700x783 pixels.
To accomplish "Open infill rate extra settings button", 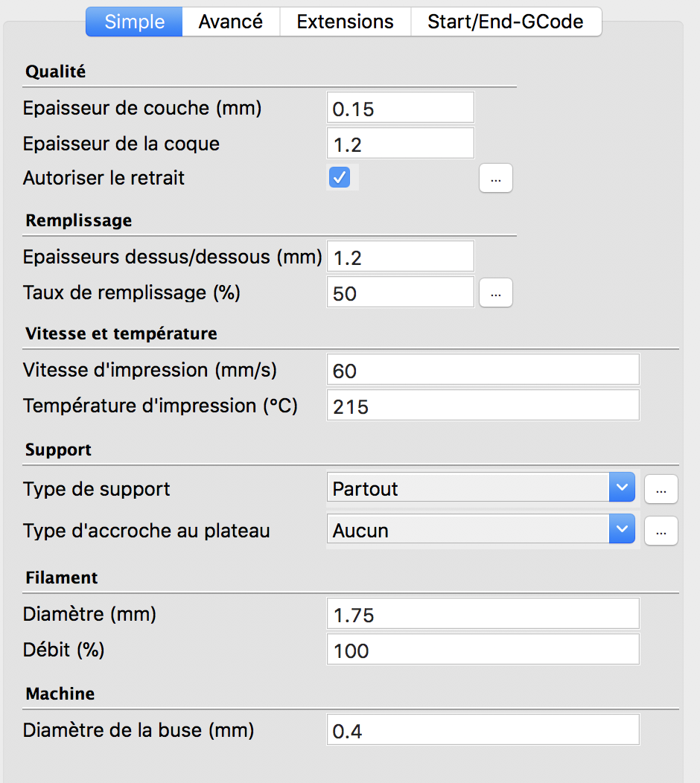I will pyautogui.click(x=496, y=293).
